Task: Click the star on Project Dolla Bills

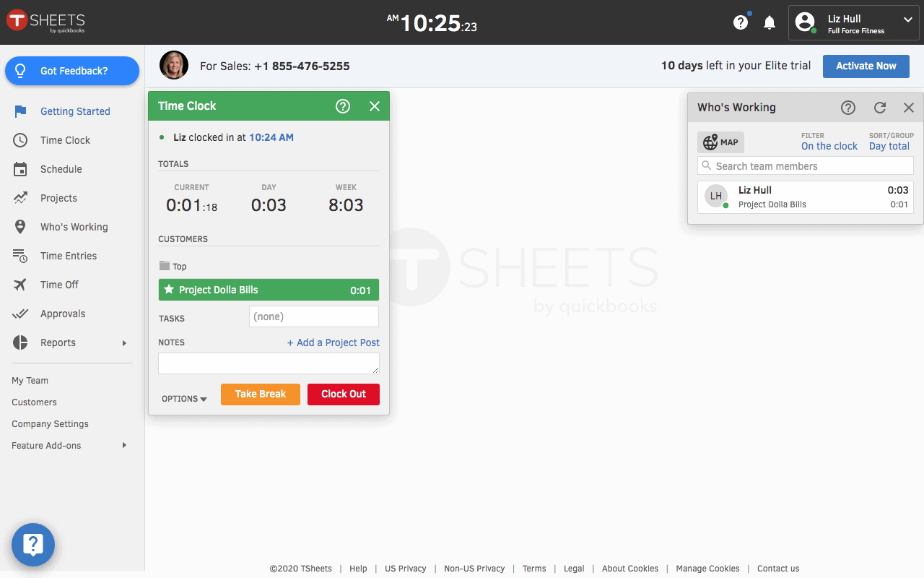Action: 169,290
